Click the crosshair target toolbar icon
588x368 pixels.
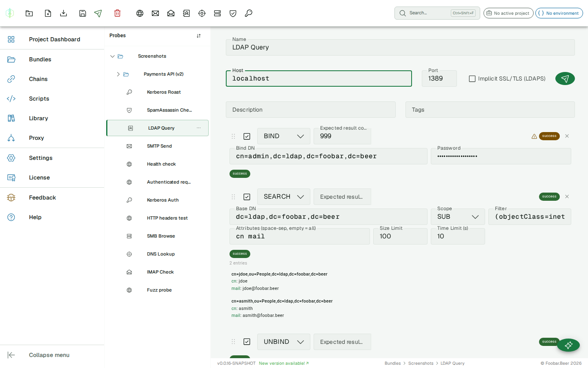click(x=202, y=13)
